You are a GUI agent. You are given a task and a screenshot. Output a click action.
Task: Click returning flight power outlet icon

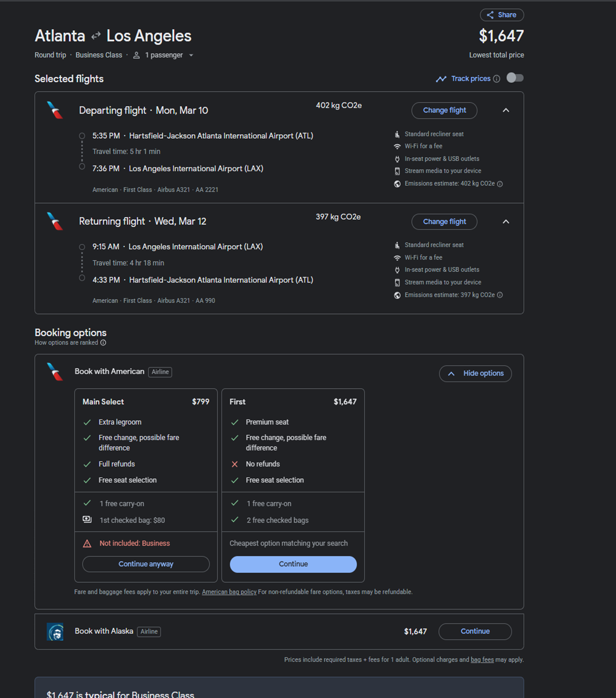[397, 270]
